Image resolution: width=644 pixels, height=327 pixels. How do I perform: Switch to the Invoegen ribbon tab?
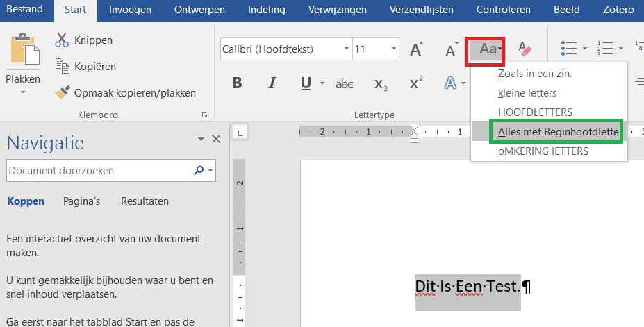pyautogui.click(x=130, y=10)
